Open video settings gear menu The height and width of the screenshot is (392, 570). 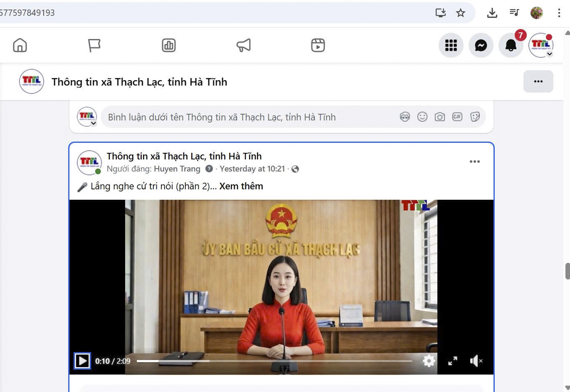coord(429,361)
